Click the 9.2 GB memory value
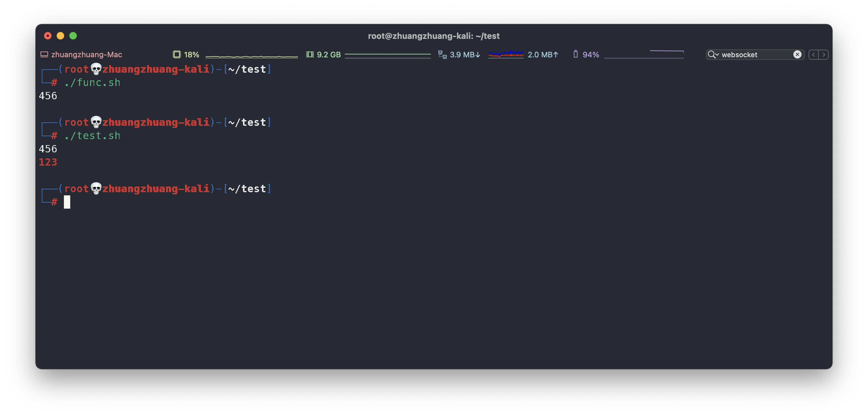 click(329, 55)
